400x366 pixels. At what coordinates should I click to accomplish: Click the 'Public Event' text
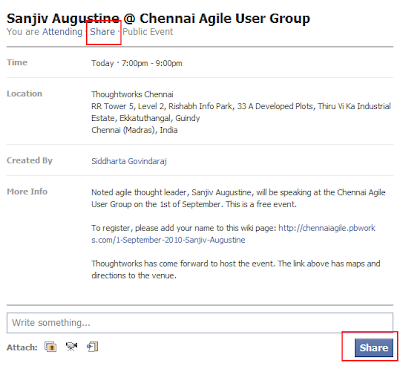pos(148,32)
